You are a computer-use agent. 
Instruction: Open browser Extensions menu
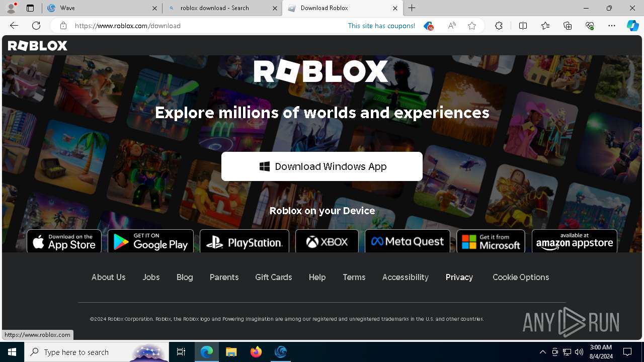click(x=499, y=26)
